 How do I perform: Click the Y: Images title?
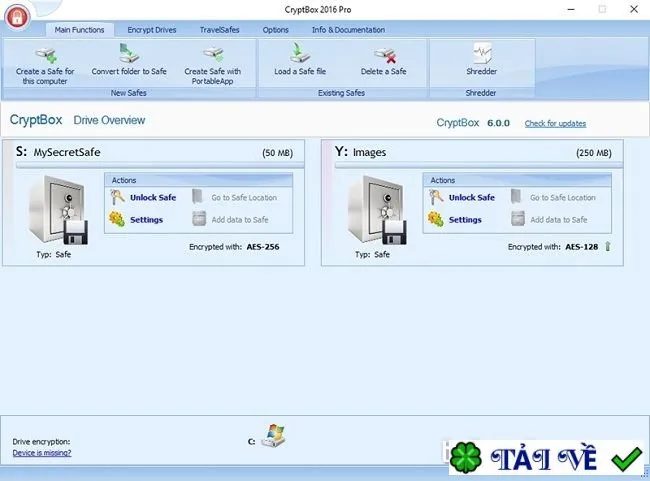click(360, 152)
